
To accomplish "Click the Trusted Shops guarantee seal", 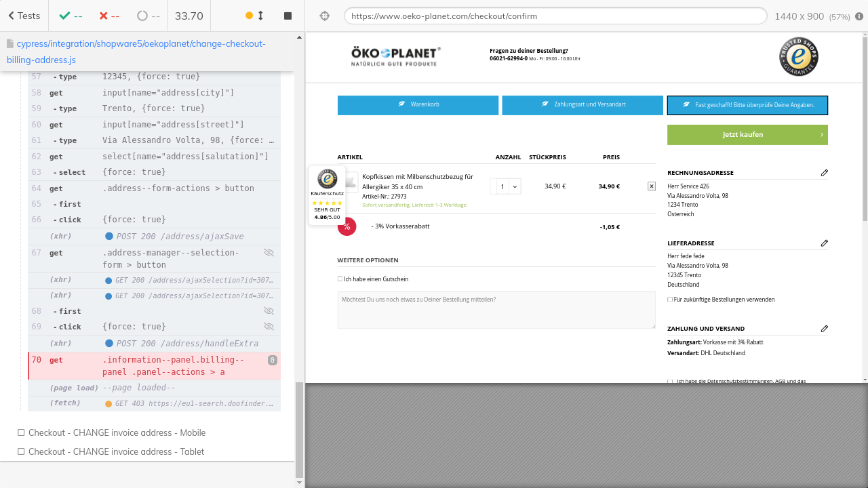I will pos(798,57).
